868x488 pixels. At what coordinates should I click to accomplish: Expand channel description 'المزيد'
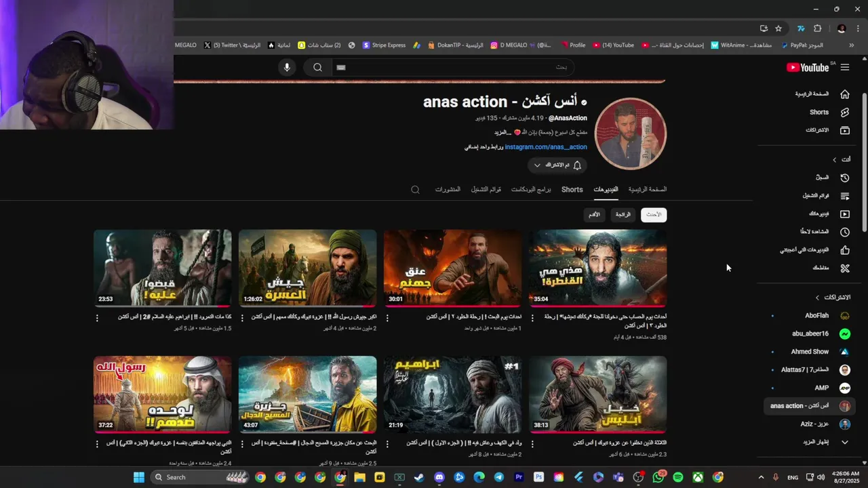tap(501, 132)
